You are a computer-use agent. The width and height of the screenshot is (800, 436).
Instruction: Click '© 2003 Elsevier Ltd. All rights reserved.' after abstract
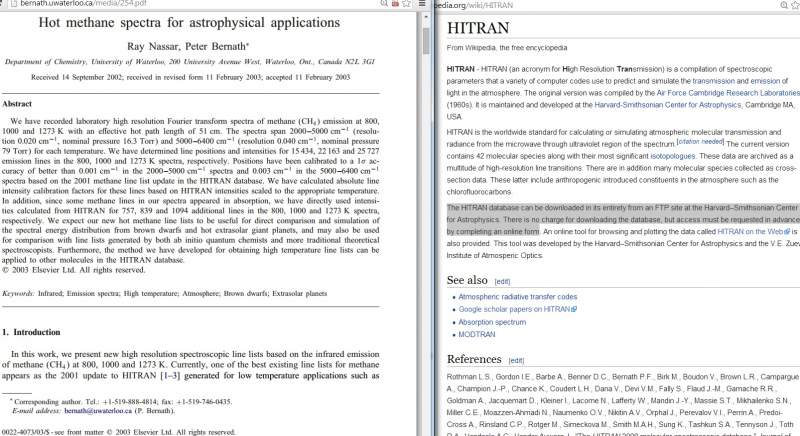coord(73,270)
